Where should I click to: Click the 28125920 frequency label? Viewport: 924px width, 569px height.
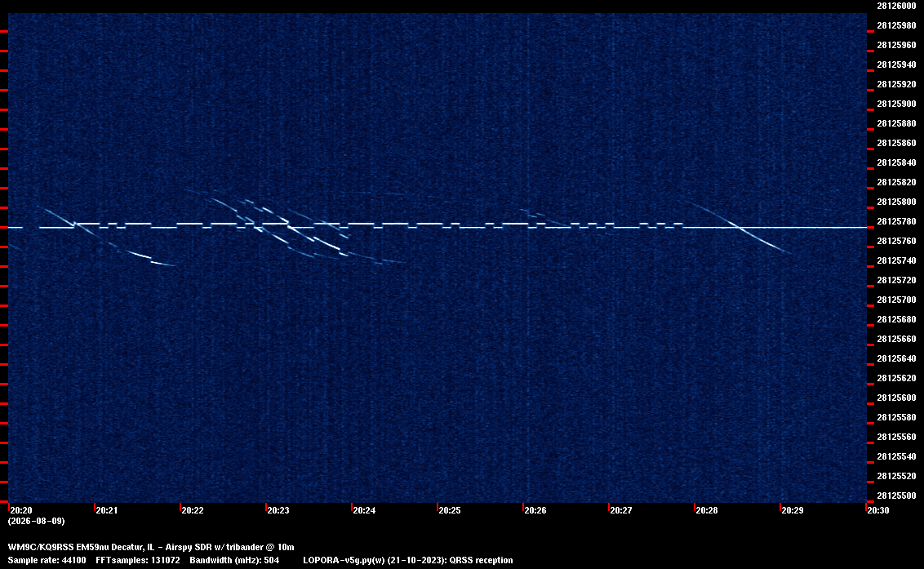pyautogui.click(x=896, y=84)
